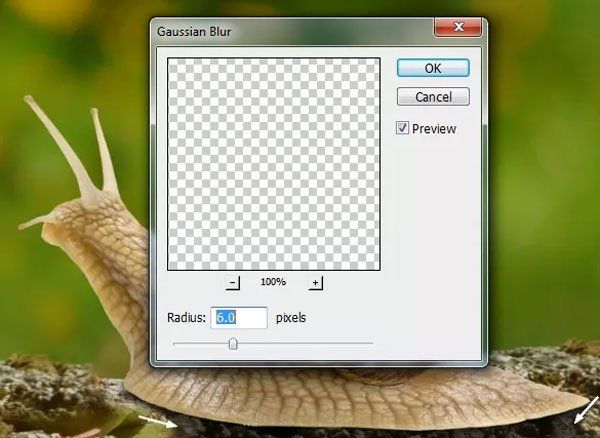Click inside the Radius value field
Image resolution: width=600 pixels, height=438 pixels.
(238, 318)
